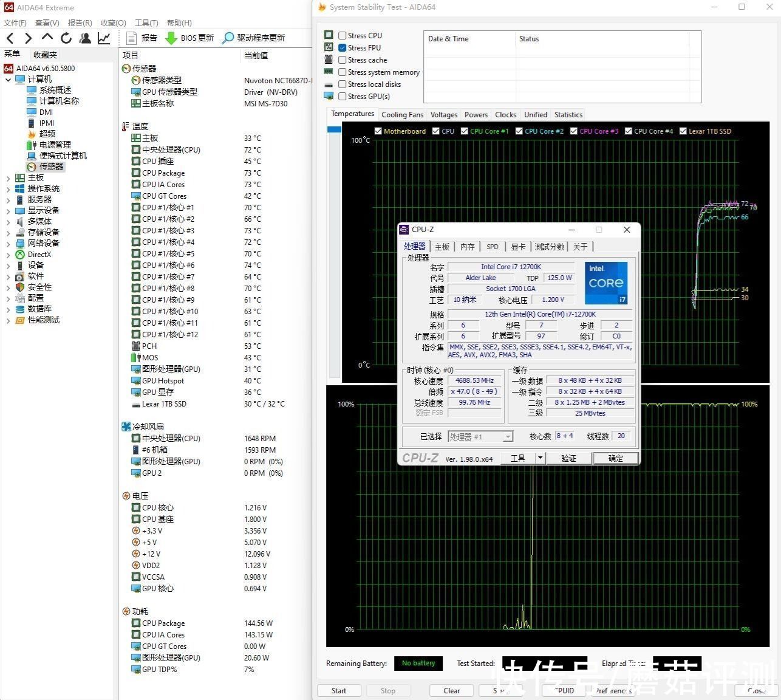
Task: Select 超频 flame item in tree
Action: point(47,134)
